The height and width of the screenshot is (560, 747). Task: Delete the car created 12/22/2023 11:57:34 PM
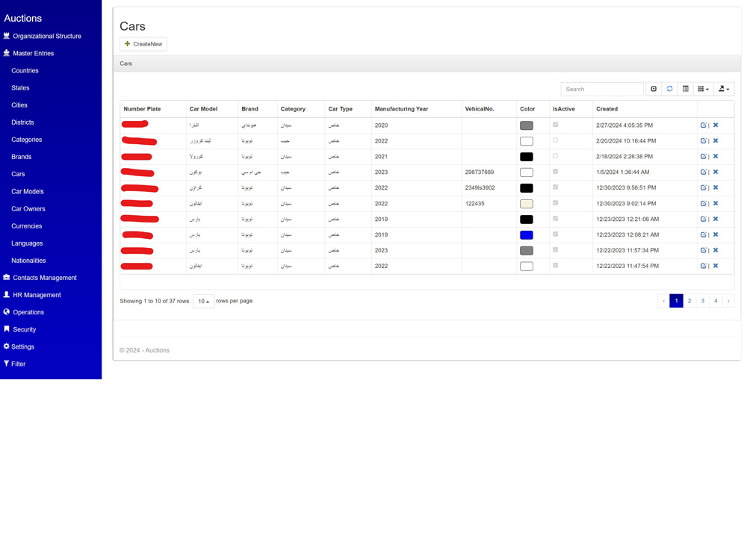716,250
